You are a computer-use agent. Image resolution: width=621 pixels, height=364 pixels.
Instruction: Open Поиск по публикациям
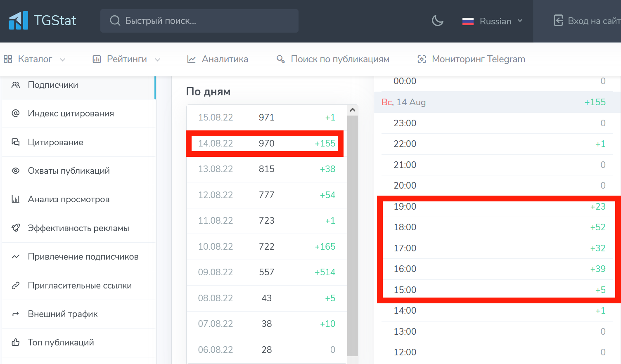tap(333, 59)
